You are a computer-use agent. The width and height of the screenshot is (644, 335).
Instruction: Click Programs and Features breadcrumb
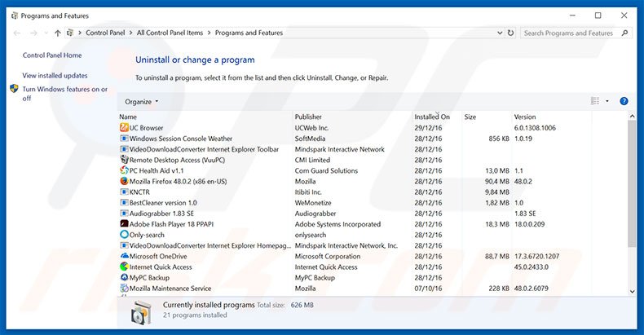[x=249, y=33]
